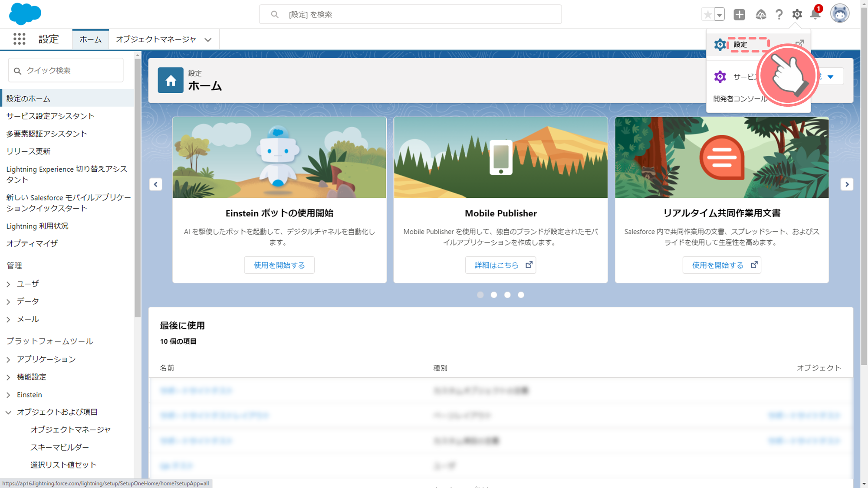Select the first carousel page dot

pyautogui.click(x=480, y=295)
